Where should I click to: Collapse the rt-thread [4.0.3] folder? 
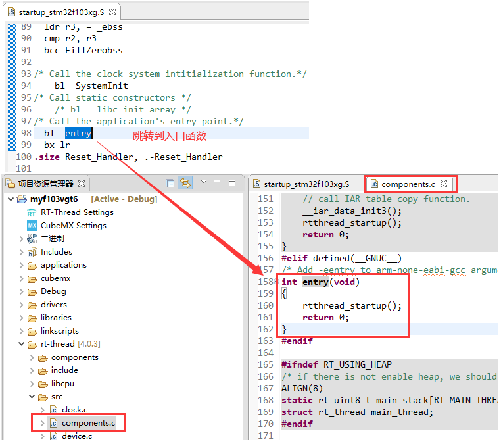point(21,344)
